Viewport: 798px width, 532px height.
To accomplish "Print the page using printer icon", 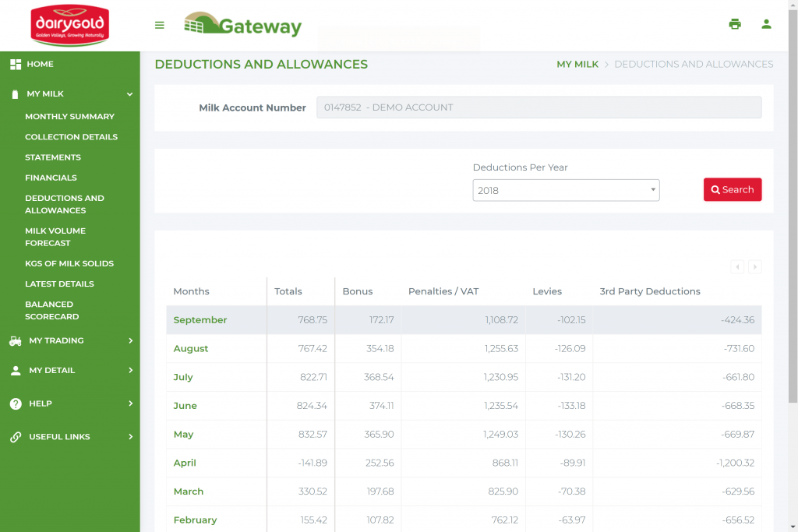I will 735,24.
